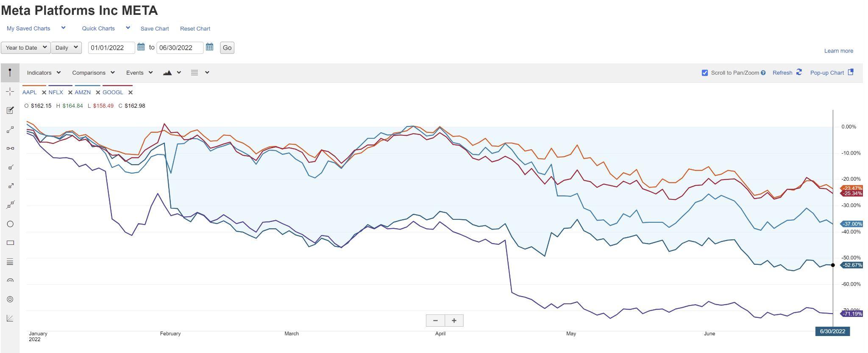The height and width of the screenshot is (353, 868).
Task: Open the end date calendar picker
Action: (209, 47)
